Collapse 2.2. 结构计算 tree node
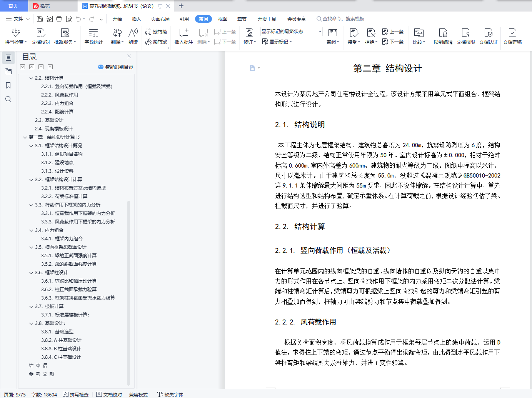The height and width of the screenshot is (398, 532). point(31,78)
